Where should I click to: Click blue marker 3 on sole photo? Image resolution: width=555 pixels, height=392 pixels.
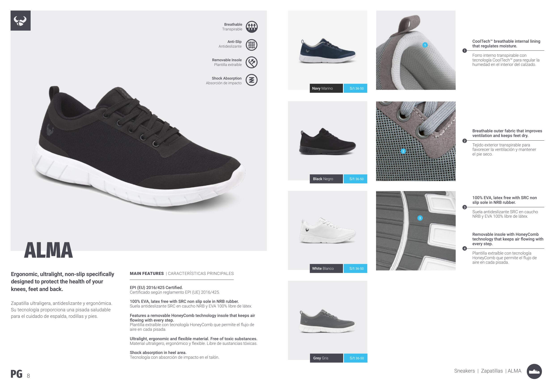tap(420, 218)
